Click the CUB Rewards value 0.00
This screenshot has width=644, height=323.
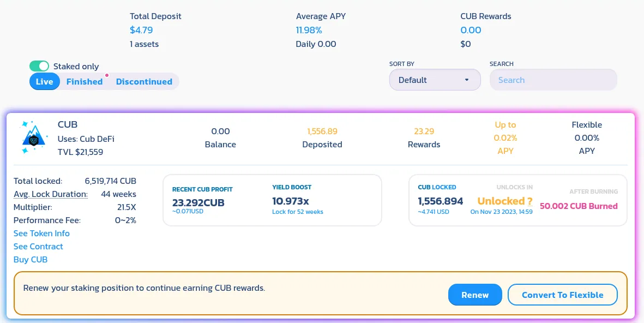click(471, 30)
